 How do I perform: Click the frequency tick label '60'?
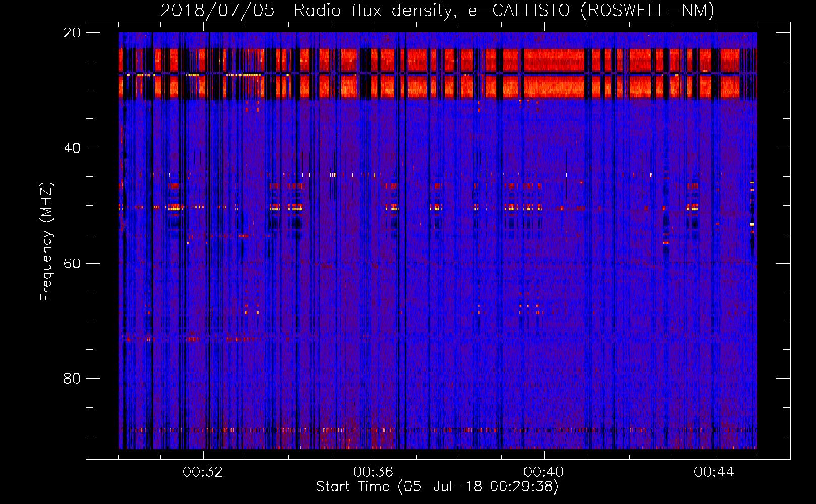point(72,263)
